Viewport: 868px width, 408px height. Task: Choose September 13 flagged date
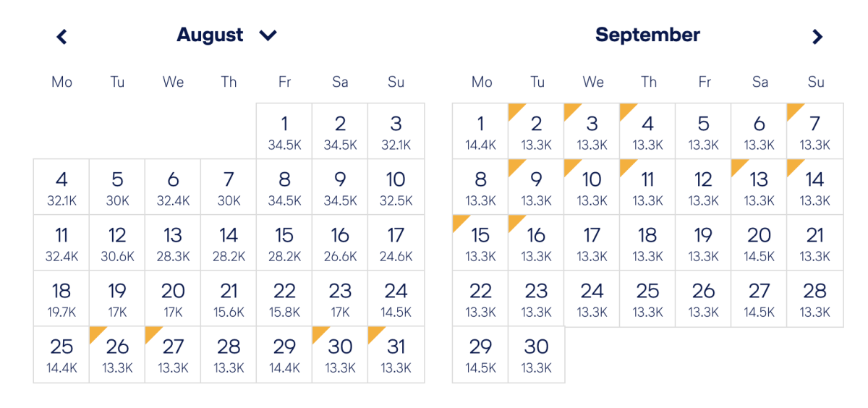point(759,187)
